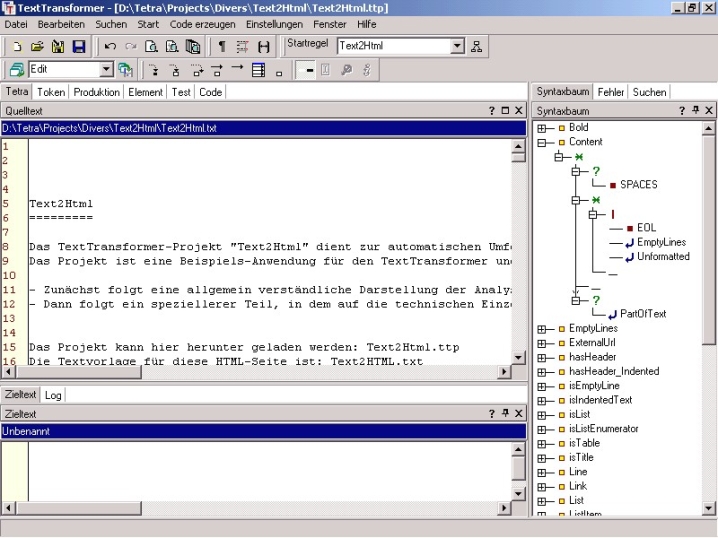Switch to the Fehler tab
This screenshot has width=718, height=538.
coord(610,92)
